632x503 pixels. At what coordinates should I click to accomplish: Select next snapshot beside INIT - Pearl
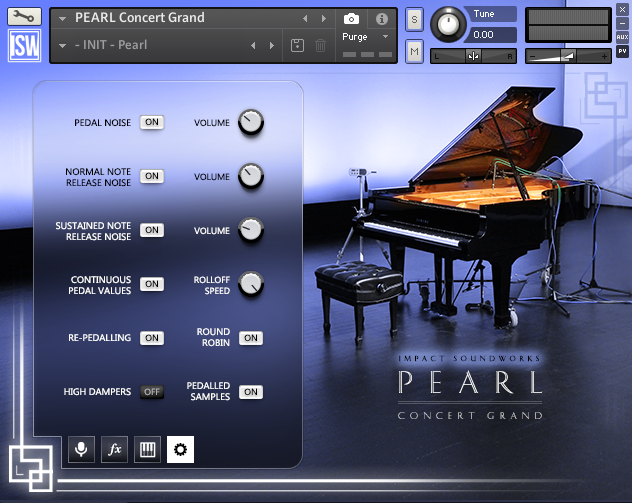[272, 46]
